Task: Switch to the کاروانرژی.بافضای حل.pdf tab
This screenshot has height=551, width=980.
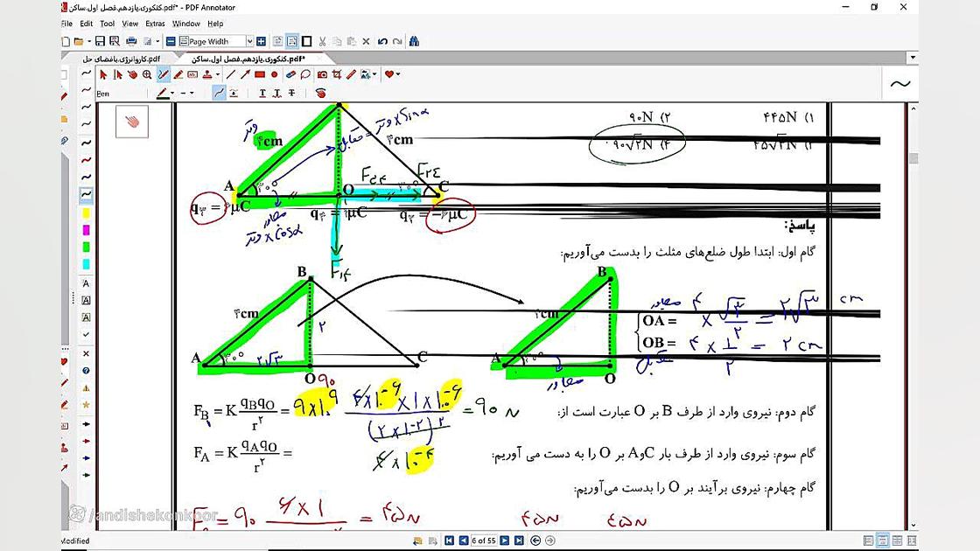Action: point(122,59)
